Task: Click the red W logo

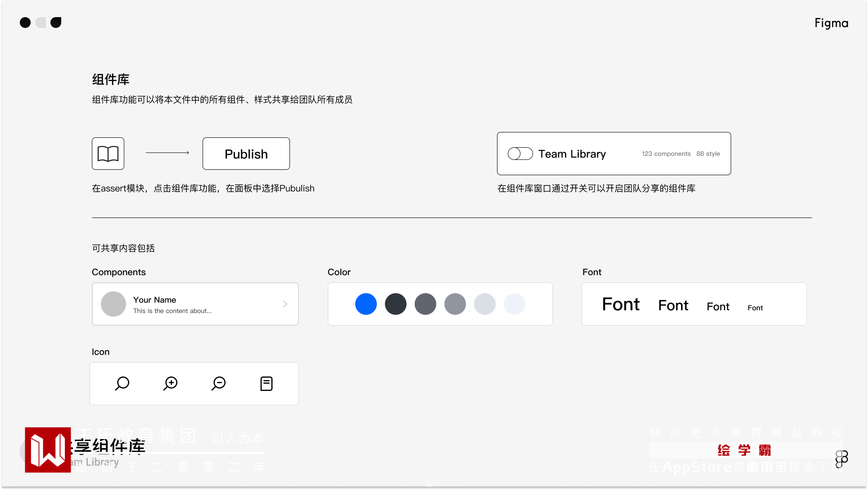Action: point(48,450)
